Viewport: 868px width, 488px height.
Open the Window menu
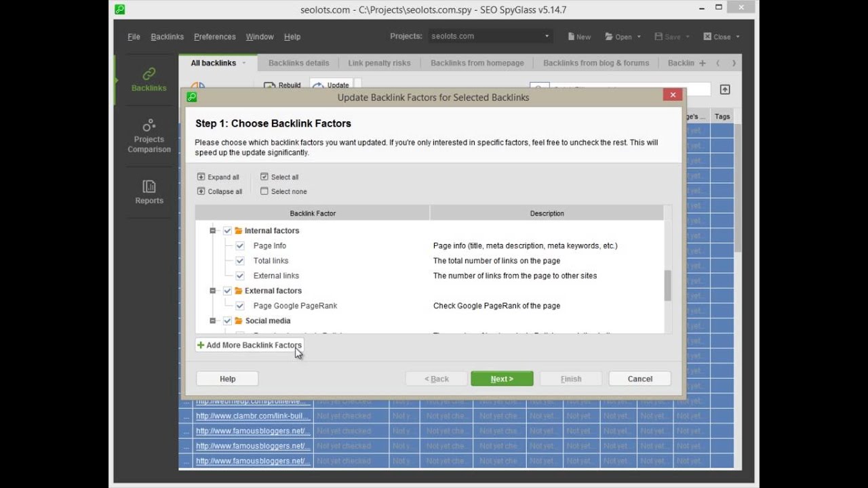260,37
